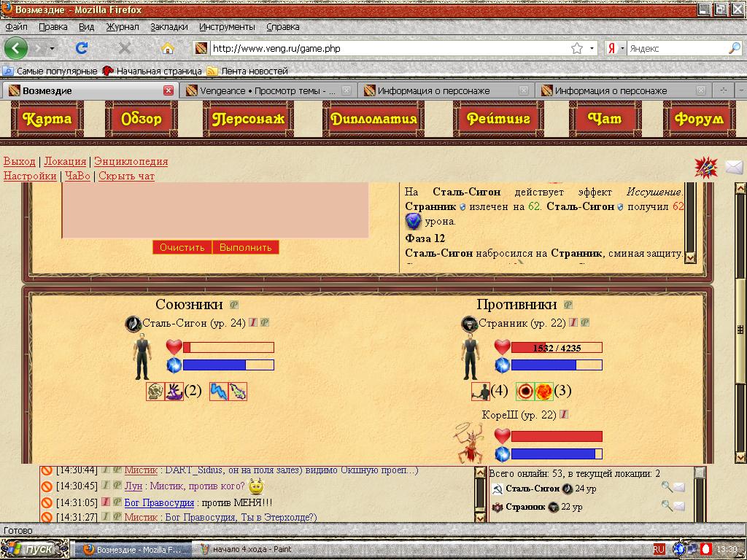Click the Firefox back arrow button
The height and width of the screenshot is (560, 747).
pyautogui.click(x=16, y=48)
